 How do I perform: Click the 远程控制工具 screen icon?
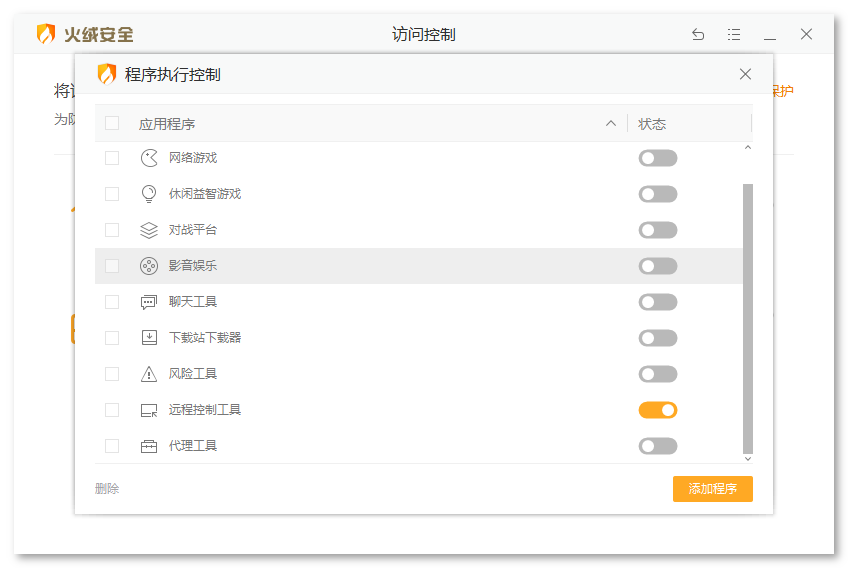pyautogui.click(x=149, y=410)
